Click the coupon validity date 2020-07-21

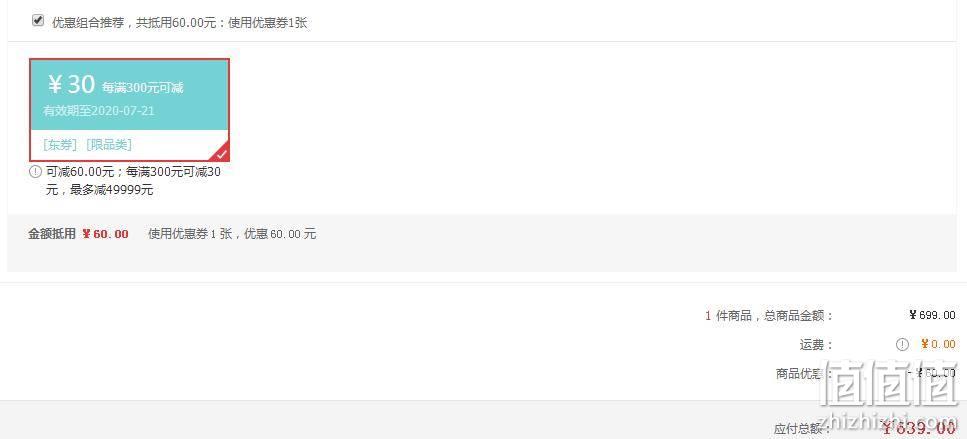click(x=123, y=111)
